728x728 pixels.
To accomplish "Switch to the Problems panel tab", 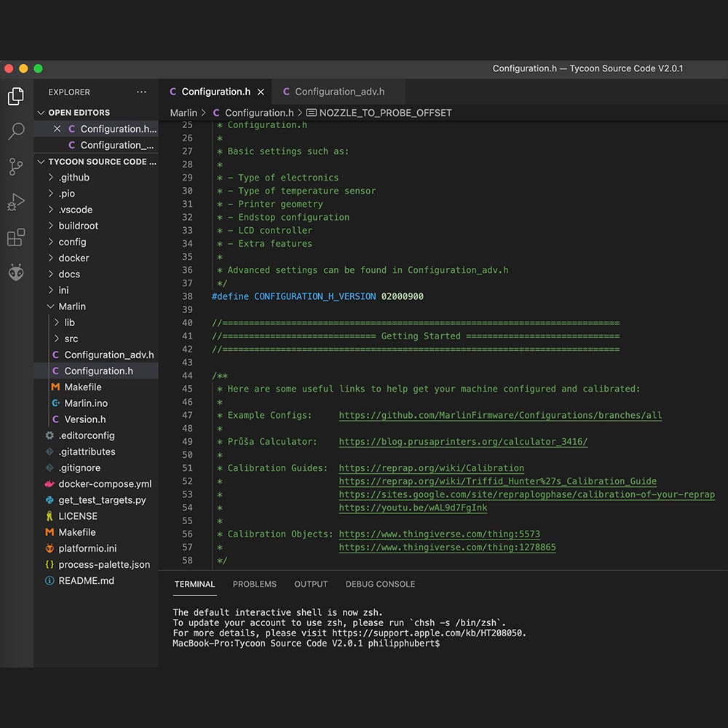I will (x=254, y=584).
